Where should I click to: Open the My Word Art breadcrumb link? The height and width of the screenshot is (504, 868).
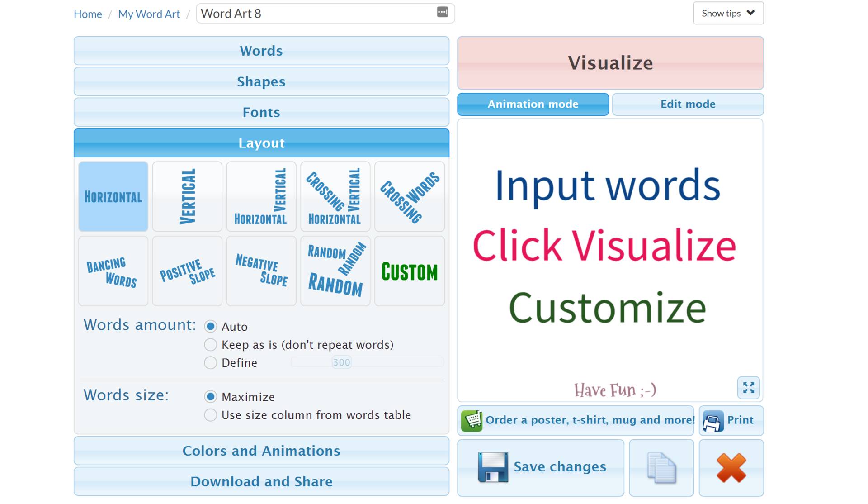[x=149, y=14]
